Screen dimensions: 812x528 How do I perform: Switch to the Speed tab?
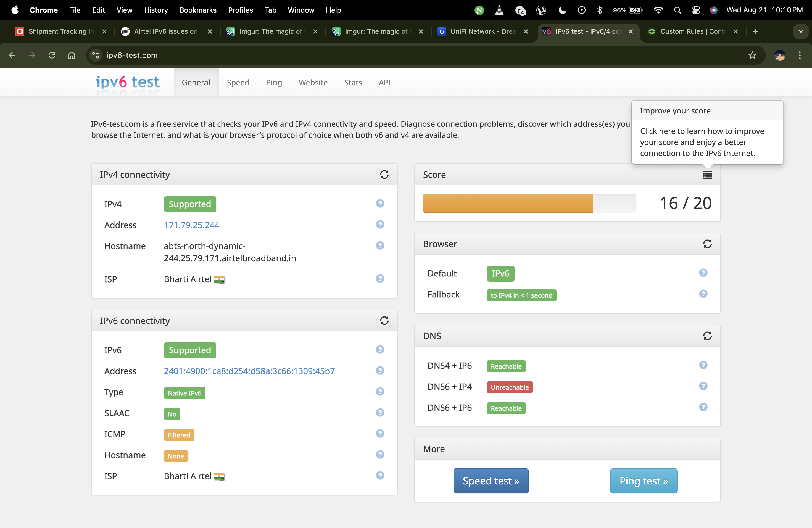click(238, 83)
